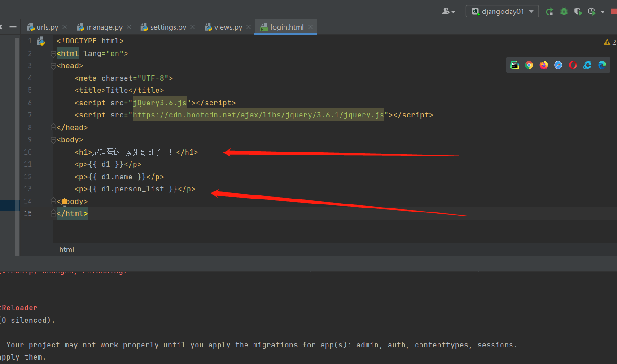Open the djangoday01 run configuration dropdown
Image resolution: width=617 pixels, height=364 pixels.
[x=502, y=12]
